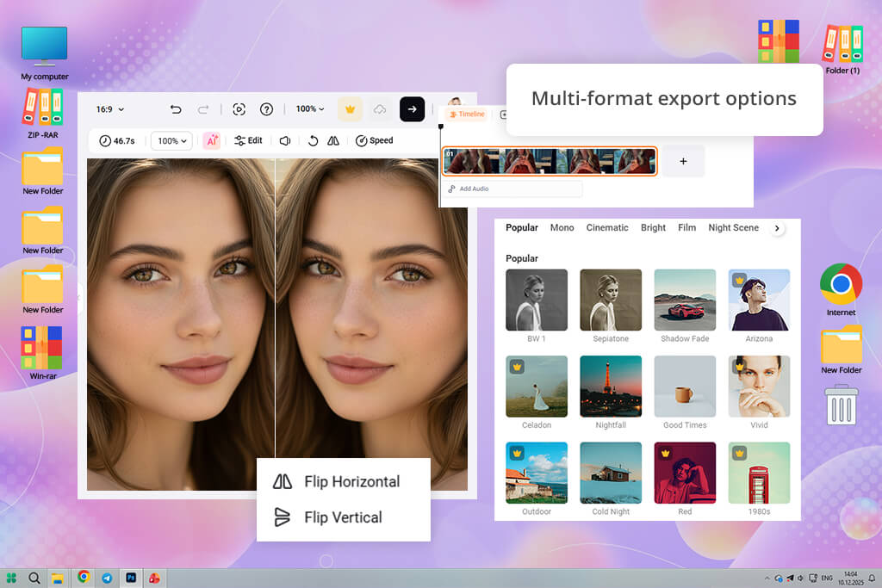Open the help question mark icon

click(x=267, y=109)
